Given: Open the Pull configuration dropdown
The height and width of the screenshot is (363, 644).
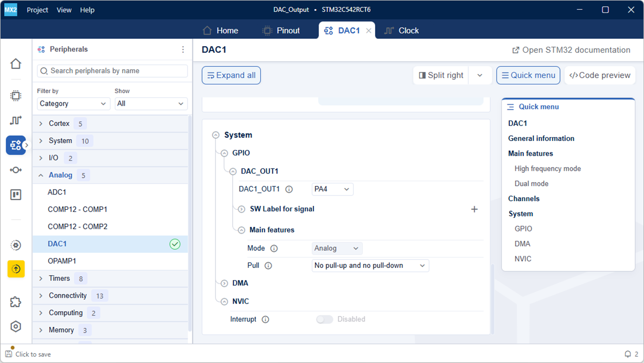Looking at the screenshot, I should coord(370,266).
